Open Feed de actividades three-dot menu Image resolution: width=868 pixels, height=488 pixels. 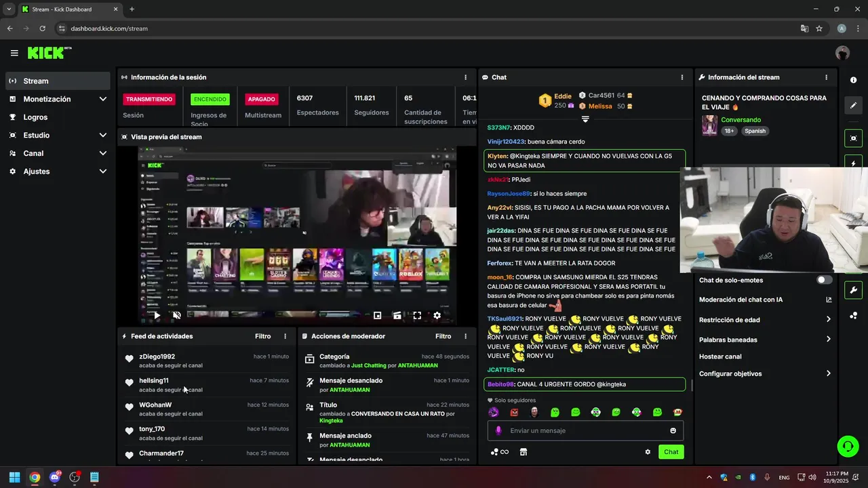click(285, 336)
